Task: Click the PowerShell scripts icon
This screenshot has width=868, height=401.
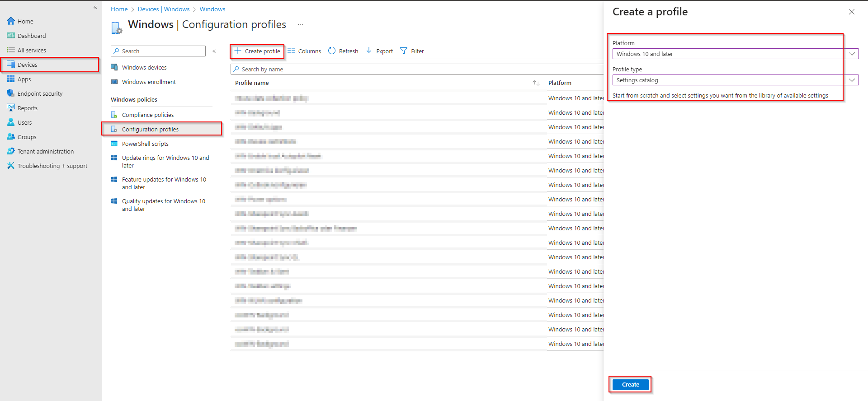Action: (x=114, y=144)
